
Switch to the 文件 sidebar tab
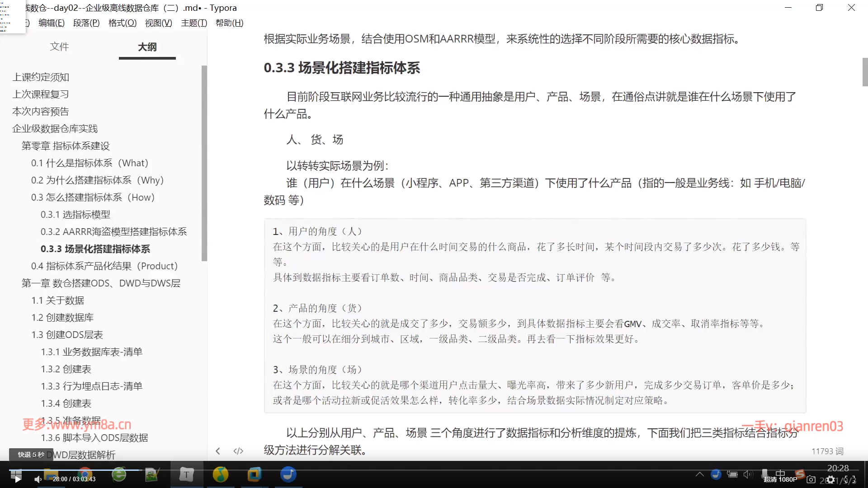[x=59, y=47]
